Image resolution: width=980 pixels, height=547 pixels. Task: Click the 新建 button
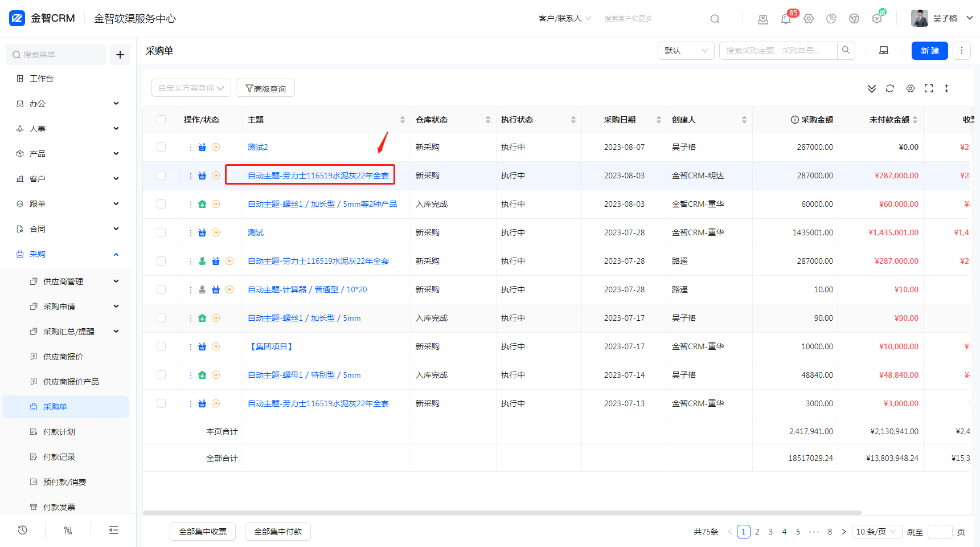pos(930,51)
